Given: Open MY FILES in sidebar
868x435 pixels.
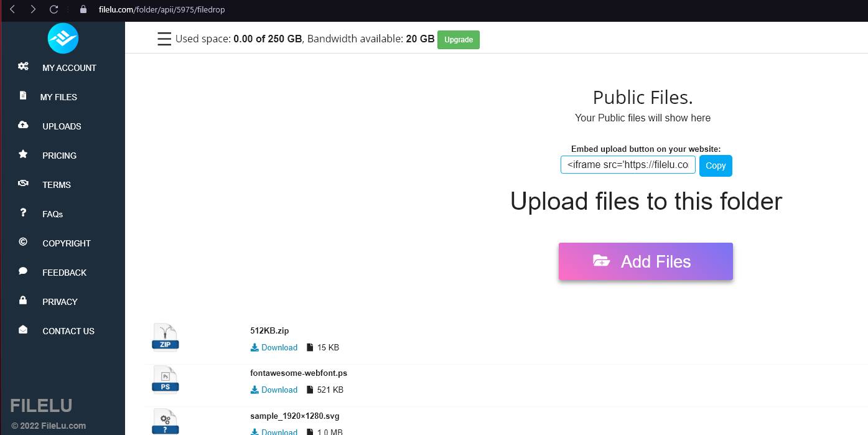Looking at the screenshot, I should pyautogui.click(x=58, y=97).
